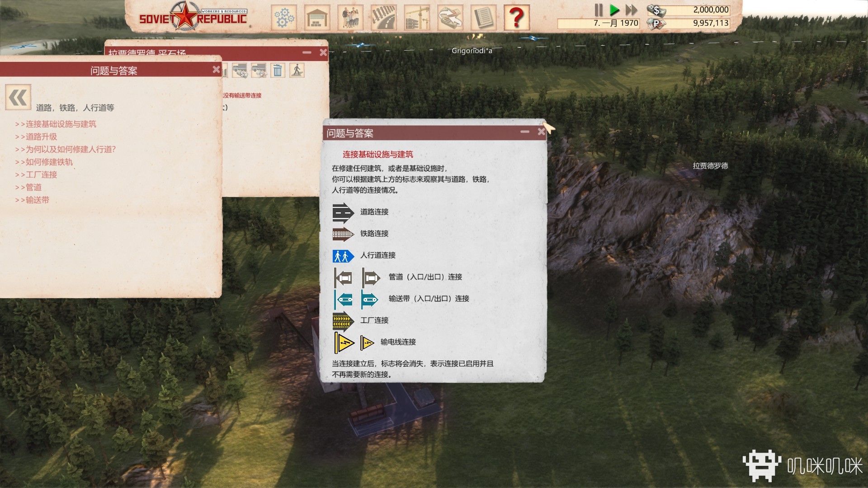Minimize the 连接基础设施与建筑 answer window
This screenshot has width=868, height=488.
pos(525,132)
